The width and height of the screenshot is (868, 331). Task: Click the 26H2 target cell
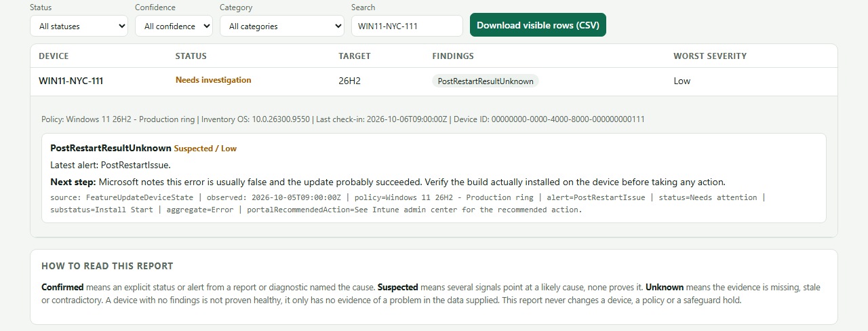coord(349,81)
